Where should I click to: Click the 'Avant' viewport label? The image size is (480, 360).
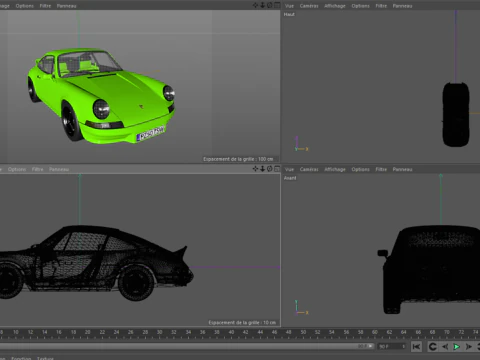(290, 178)
